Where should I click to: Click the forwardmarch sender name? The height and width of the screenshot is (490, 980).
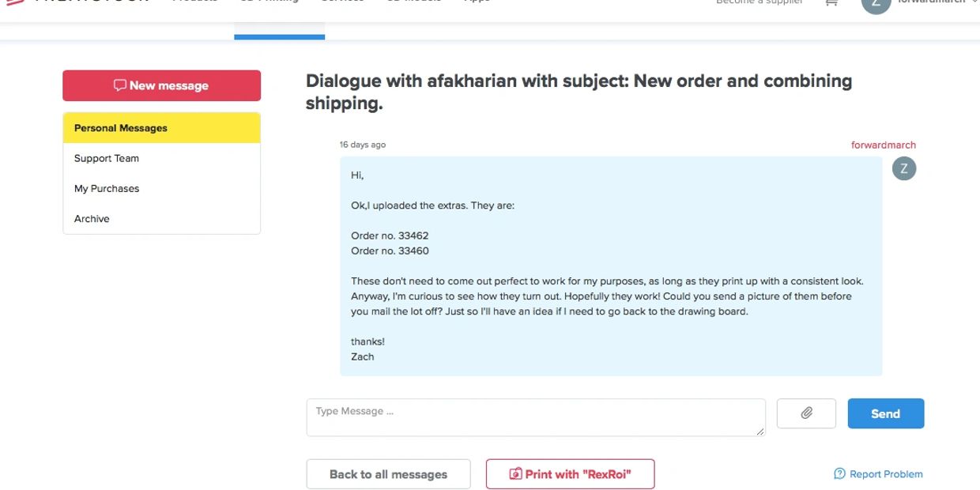(883, 145)
